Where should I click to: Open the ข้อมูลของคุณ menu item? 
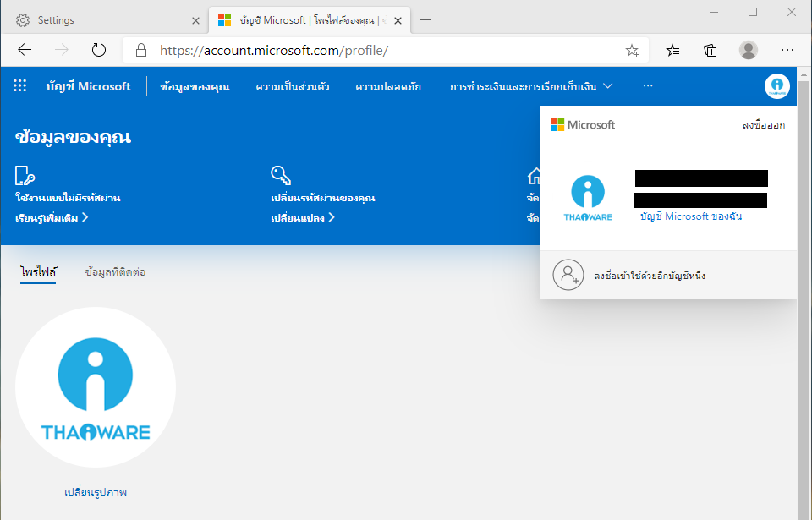tap(195, 86)
